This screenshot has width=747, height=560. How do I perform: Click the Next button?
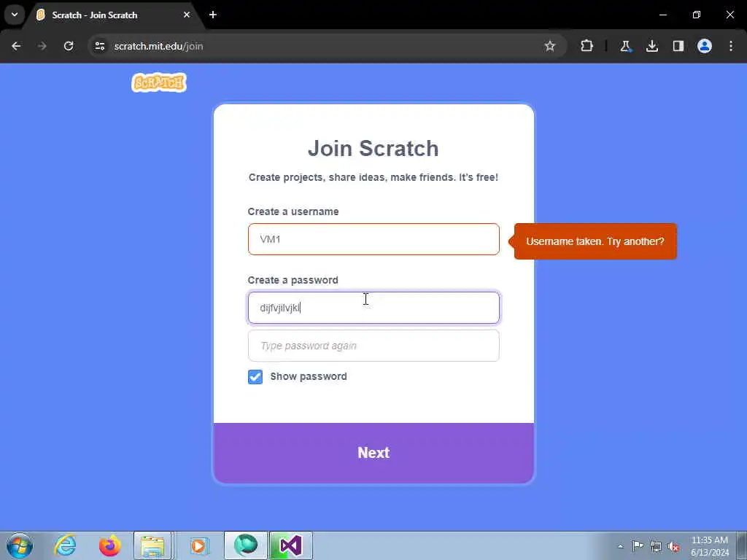click(373, 453)
